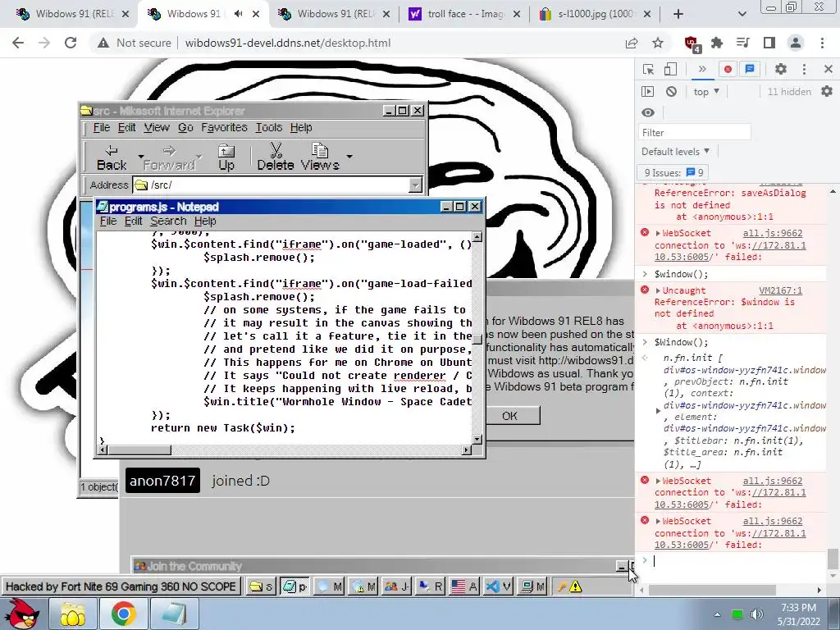Click the first all.js:9662 source link
Viewport: 840px width, 630px height.
773,233
